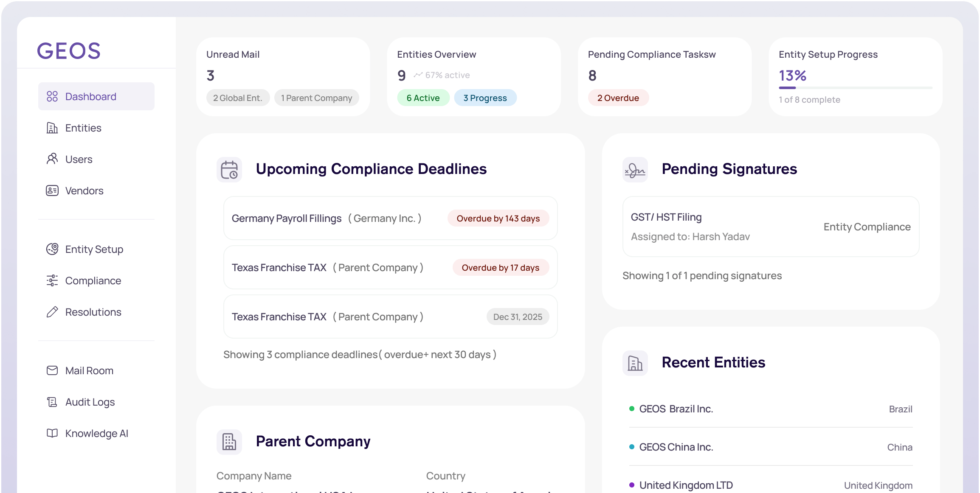This screenshot has height=493, width=980.
Task: Click the Entity Setup globe icon
Action: tap(52, 249)
